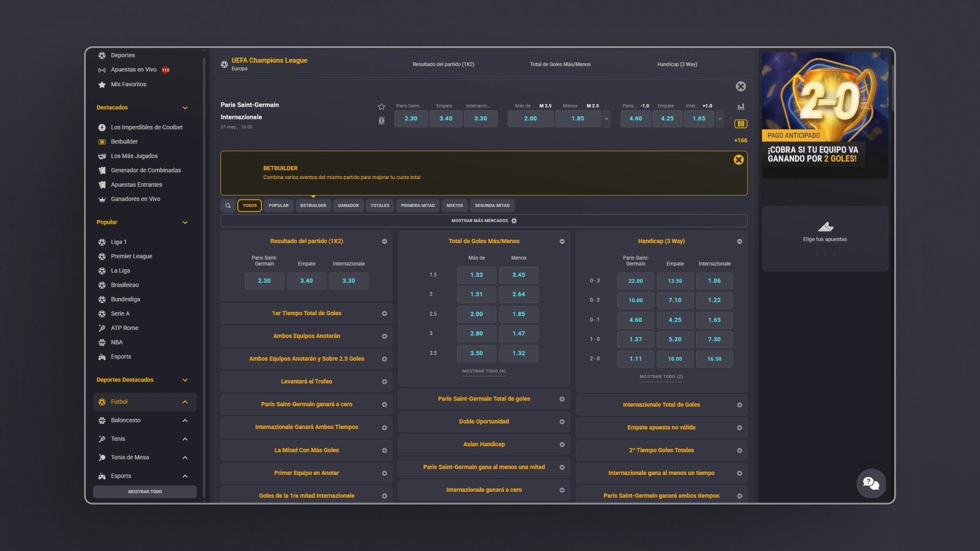Click the cash-out icon under the favorite star
This screenshot has height=551, width=980.
[x=381, y=121]
